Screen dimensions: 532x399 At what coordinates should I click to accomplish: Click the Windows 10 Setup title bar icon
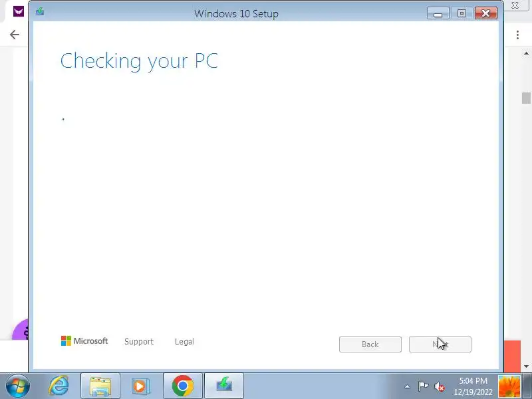40,12
